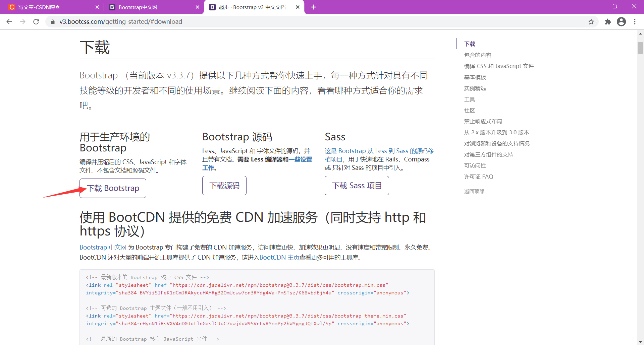Viewport: 644px width, 345px height.
Task: Click 返回顶部 link
Action: [474, 191]
